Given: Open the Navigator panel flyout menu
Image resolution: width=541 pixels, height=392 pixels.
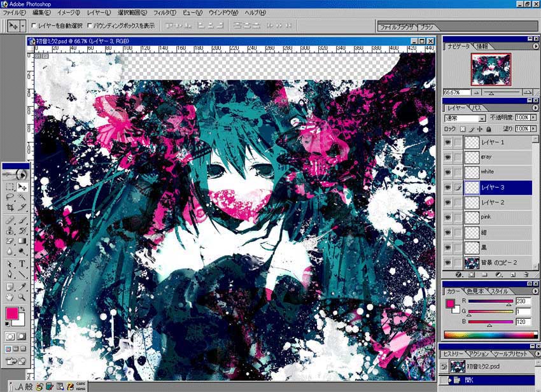Looking at the screenshot, I should [x=535, y=46].
